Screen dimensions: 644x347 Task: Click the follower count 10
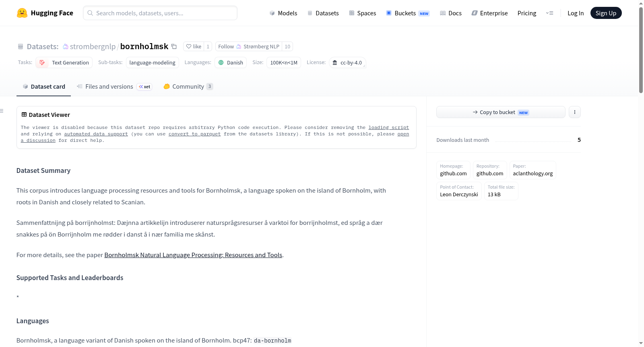point(287,46)
